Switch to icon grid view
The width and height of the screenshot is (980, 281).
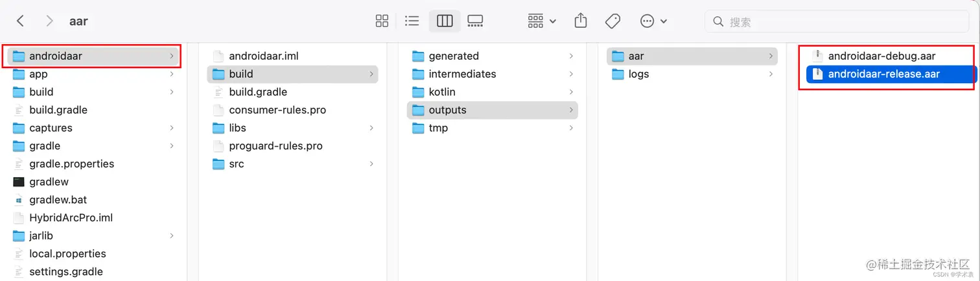382,21
